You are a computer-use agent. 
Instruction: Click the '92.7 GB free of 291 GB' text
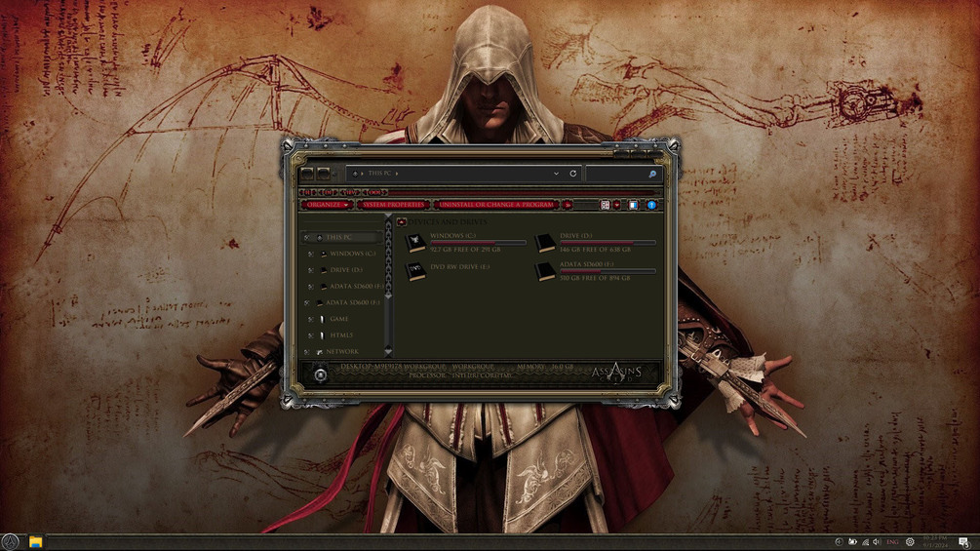[465, 250]
